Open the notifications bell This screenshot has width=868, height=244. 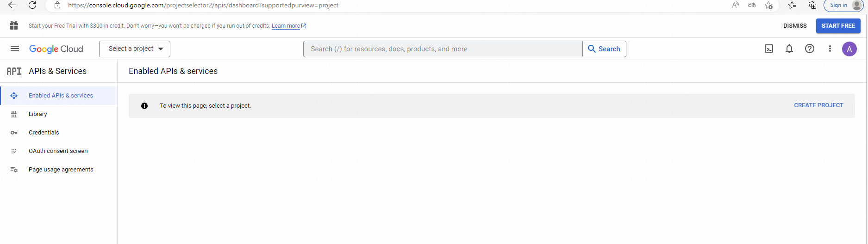(x=789, y=49)
